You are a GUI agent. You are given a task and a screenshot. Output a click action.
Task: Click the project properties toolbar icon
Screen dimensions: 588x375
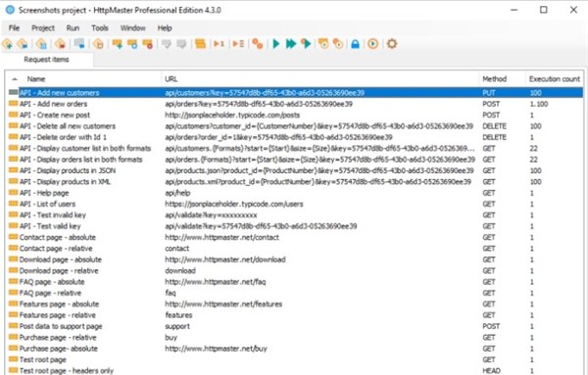tap(98, 44)
